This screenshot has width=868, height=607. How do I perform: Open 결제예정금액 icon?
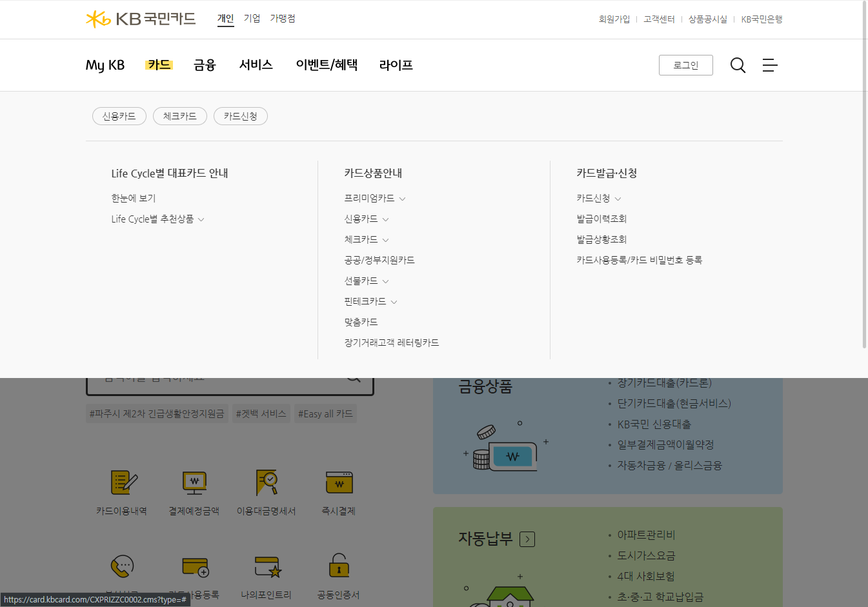tap(194, 482)
